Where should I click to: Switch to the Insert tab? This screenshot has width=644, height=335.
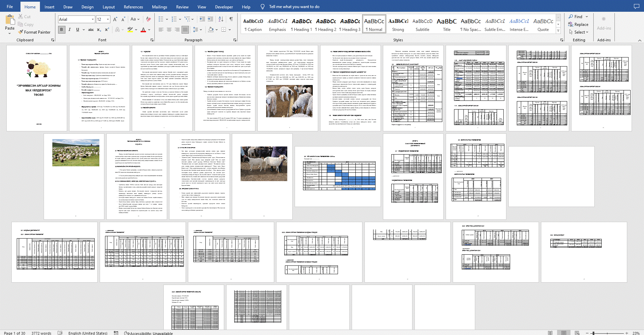pos(49,7)
